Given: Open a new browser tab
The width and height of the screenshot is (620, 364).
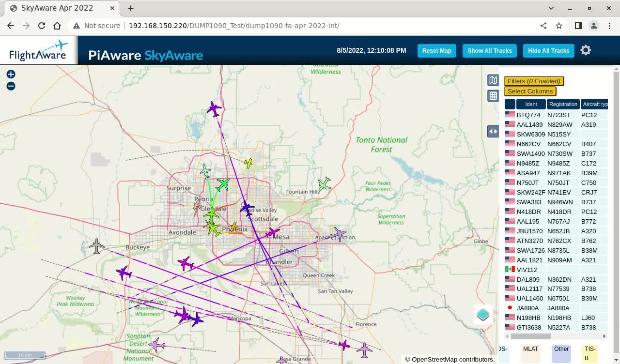Looking at the screenshot, I should [x=131, y=8].
